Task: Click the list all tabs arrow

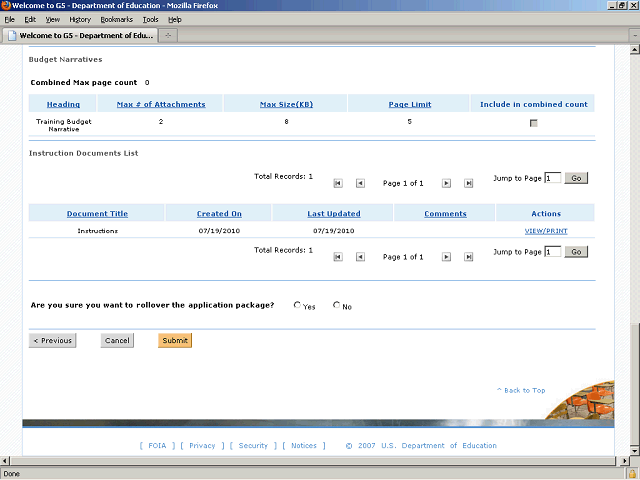Action: [635, 36]
